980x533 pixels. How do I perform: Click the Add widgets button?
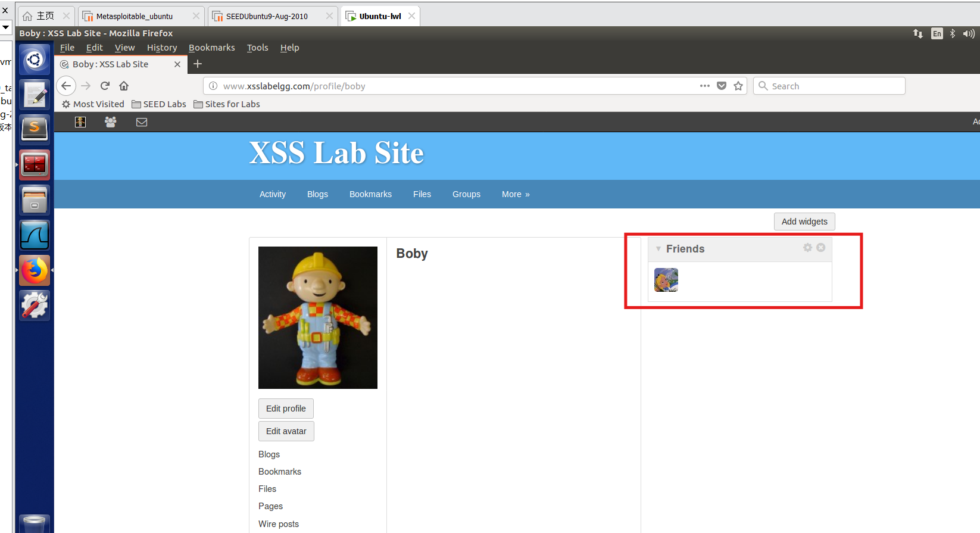click(x=804, y=222)
